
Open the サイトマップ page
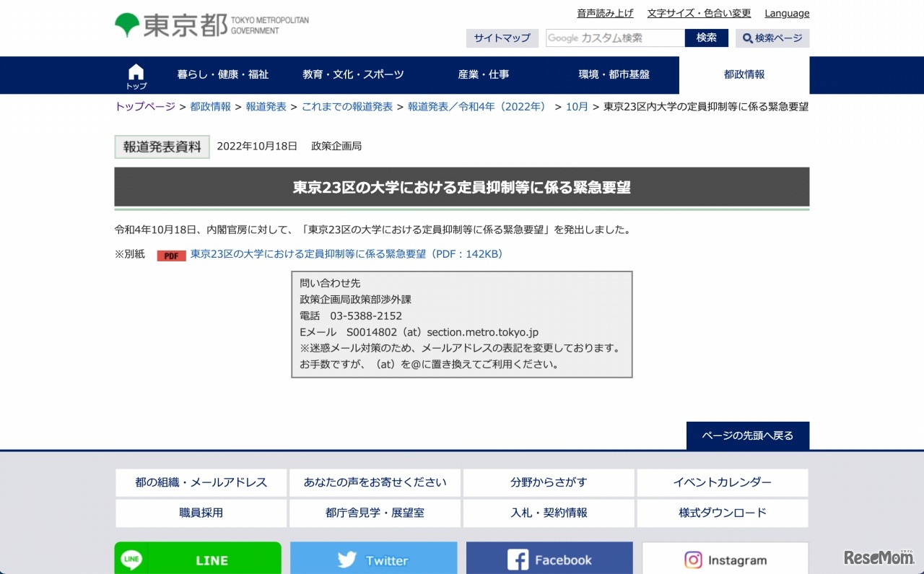pos(502,38)
